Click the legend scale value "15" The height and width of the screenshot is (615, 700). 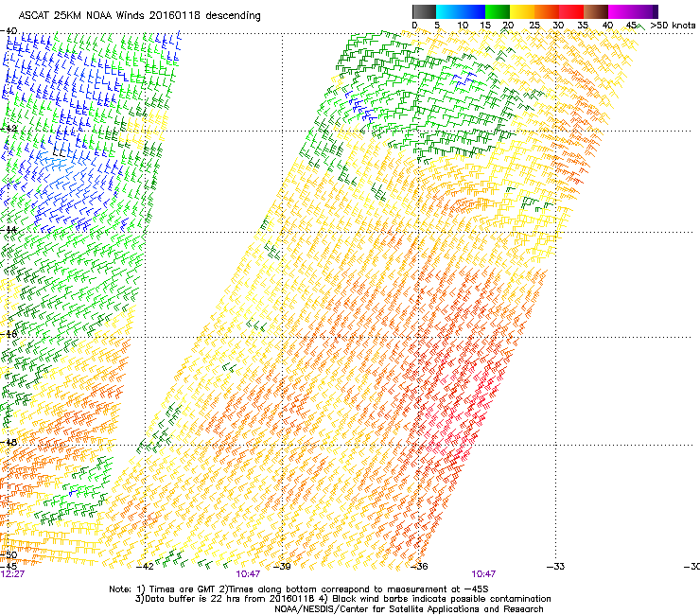pos(485,26)
